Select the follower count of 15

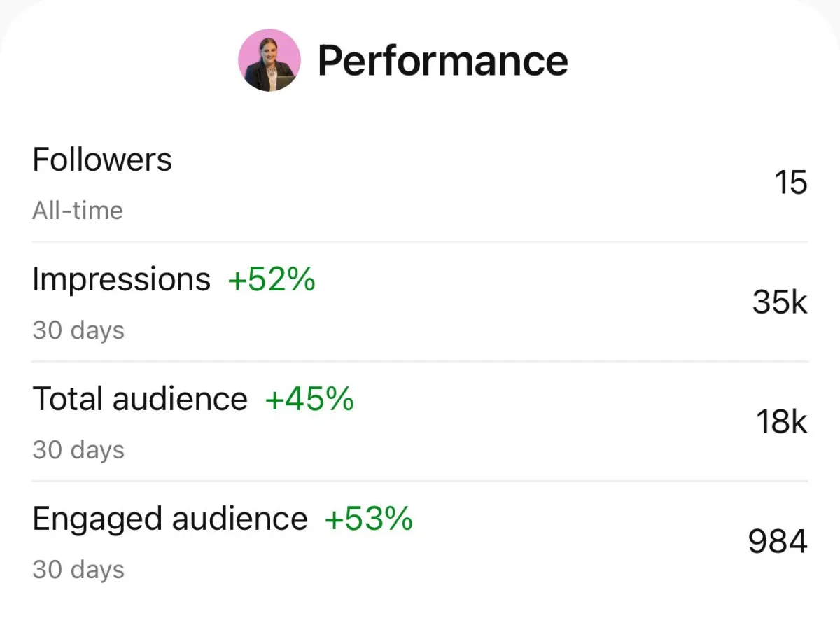click(x=791, y=183)
